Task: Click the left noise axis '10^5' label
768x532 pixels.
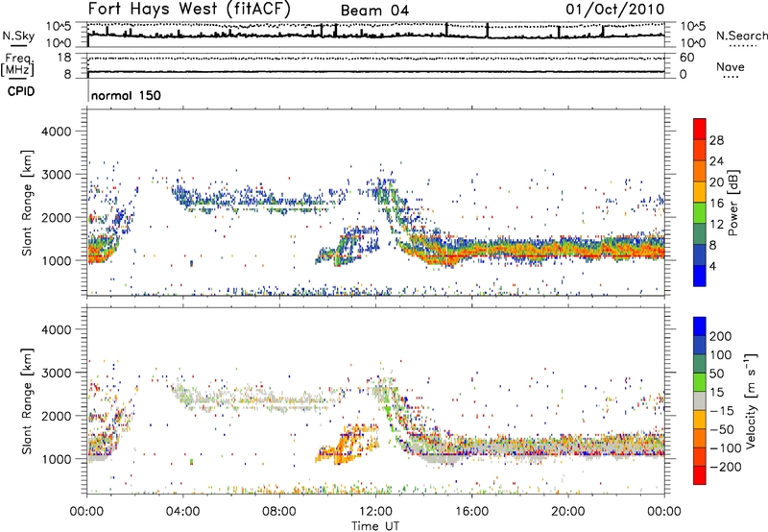Action: (59, 27)
